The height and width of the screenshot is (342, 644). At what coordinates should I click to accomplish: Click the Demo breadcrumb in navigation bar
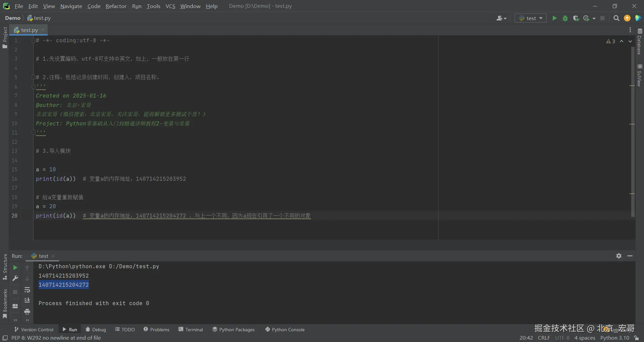tap(13, 18)
